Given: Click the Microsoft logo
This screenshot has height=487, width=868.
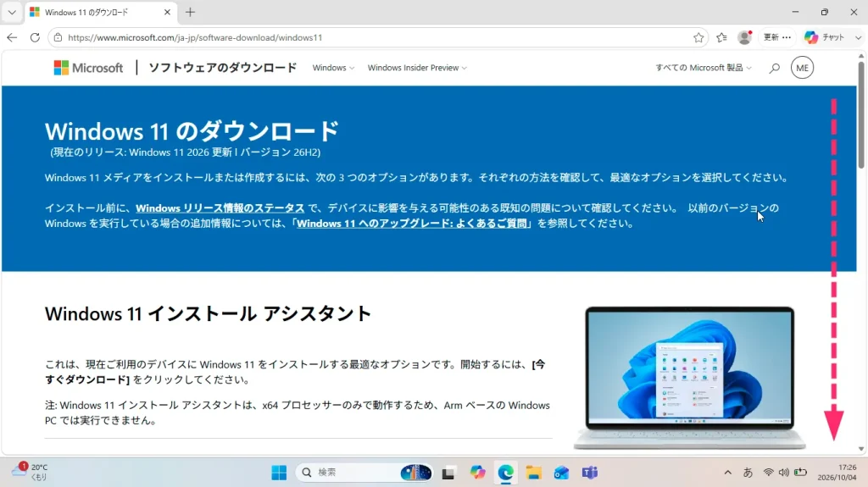Looking at the screenshot, I should click(x=88, y=68).
